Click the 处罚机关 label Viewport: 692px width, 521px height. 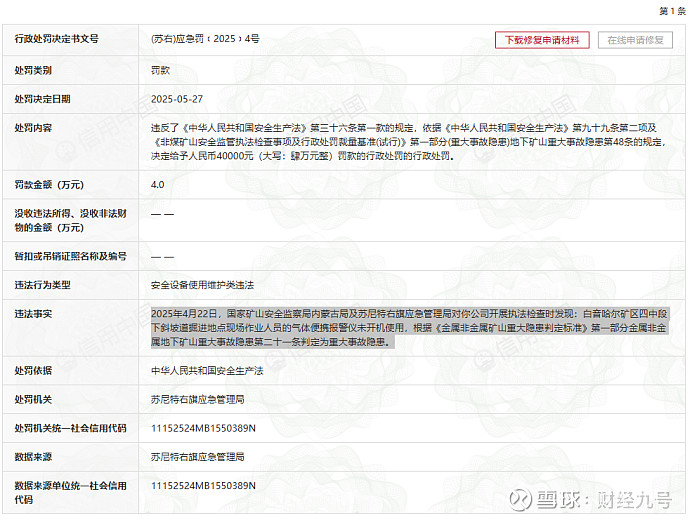point(33,400)
